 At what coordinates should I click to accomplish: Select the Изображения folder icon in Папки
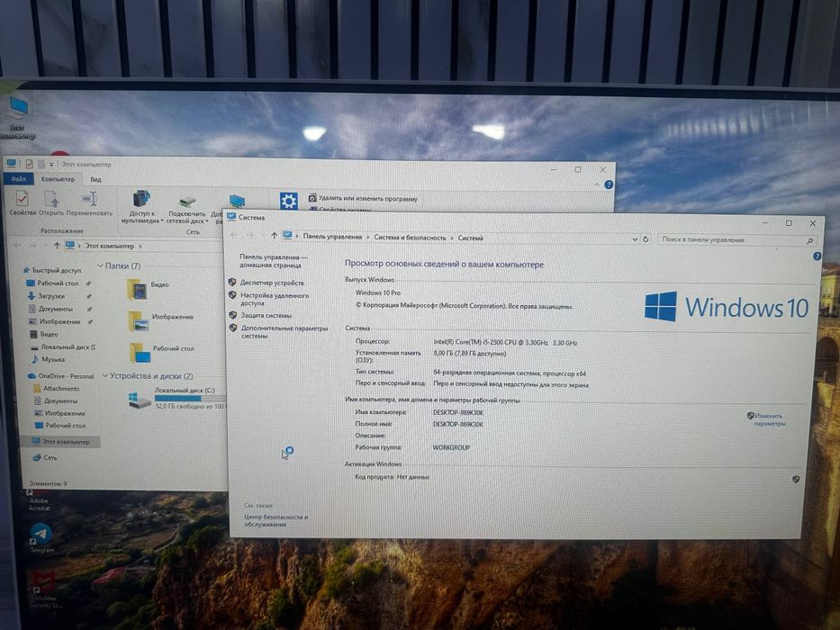click(x=139, y=321)
